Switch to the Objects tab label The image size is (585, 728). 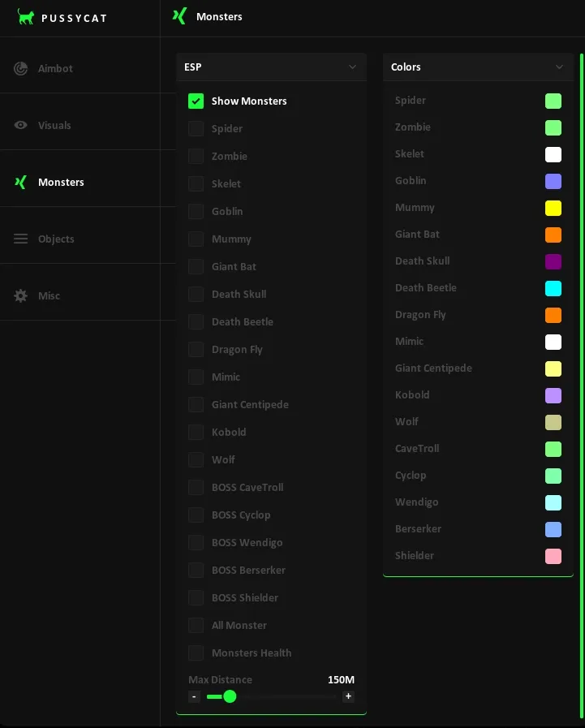point(56,239)
